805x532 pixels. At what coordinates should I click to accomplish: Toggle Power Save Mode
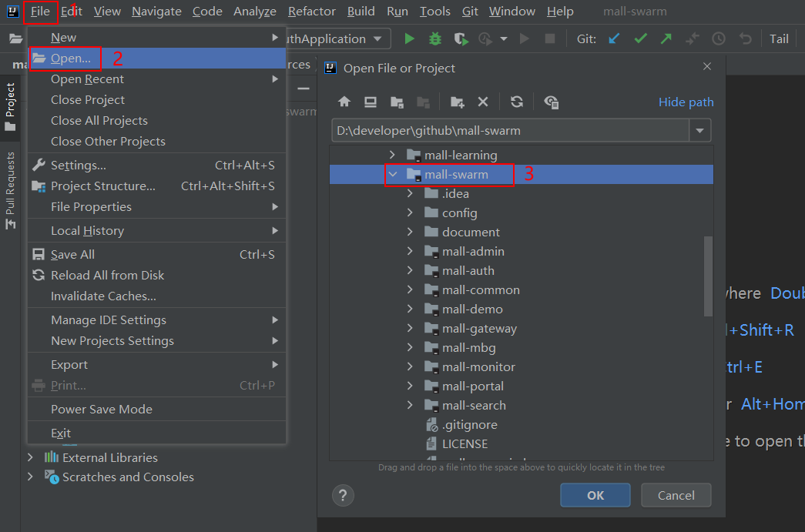[156, 410]
